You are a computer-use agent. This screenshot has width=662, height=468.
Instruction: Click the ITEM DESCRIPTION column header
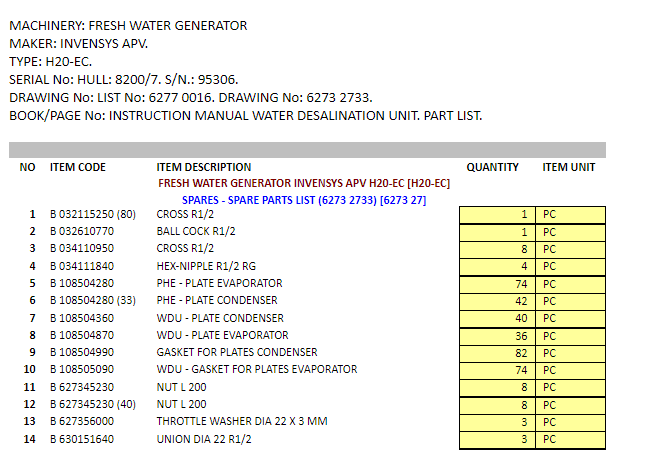point(204,167)
